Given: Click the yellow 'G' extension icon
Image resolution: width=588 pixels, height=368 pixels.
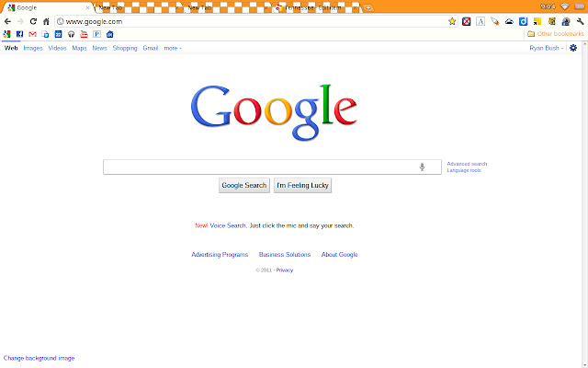Looking at the screenshot, I should pyautogui.click(x=551, y=21).
